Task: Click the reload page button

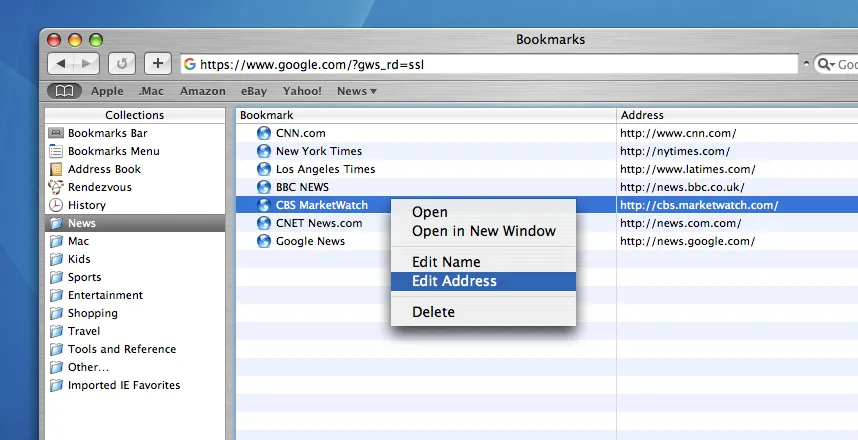Action: pos(121,64)
